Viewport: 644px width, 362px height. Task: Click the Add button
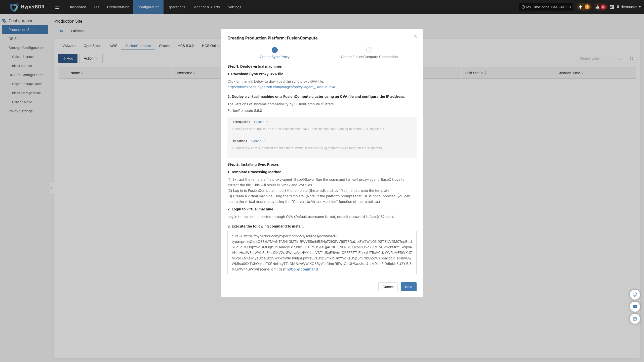coord(68,58)
